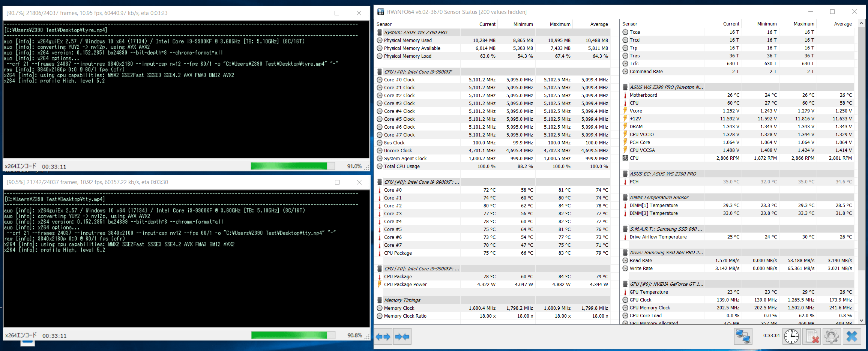Click the tty.mp4 encode progress bar

tap(293, 335)
